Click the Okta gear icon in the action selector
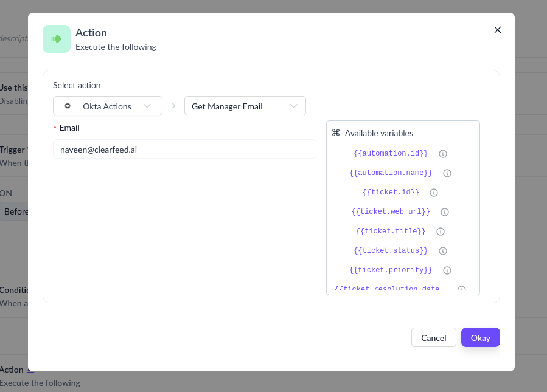The image size is (547, 392). coord(68,105)
